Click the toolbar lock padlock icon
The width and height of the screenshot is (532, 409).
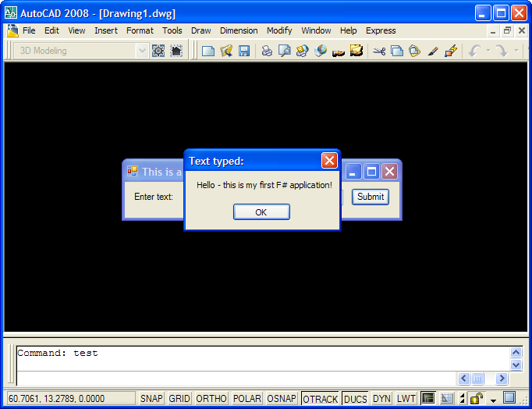coord(476,399)
